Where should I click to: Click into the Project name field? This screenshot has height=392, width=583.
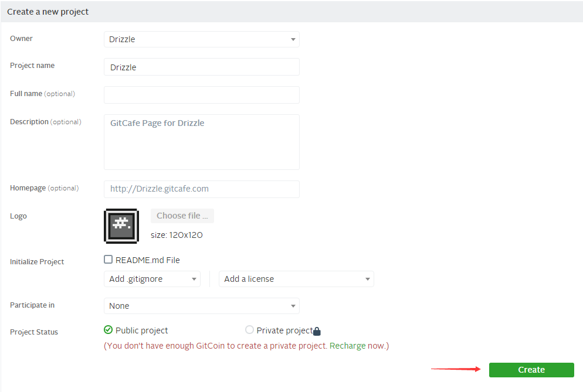point(201,67)
